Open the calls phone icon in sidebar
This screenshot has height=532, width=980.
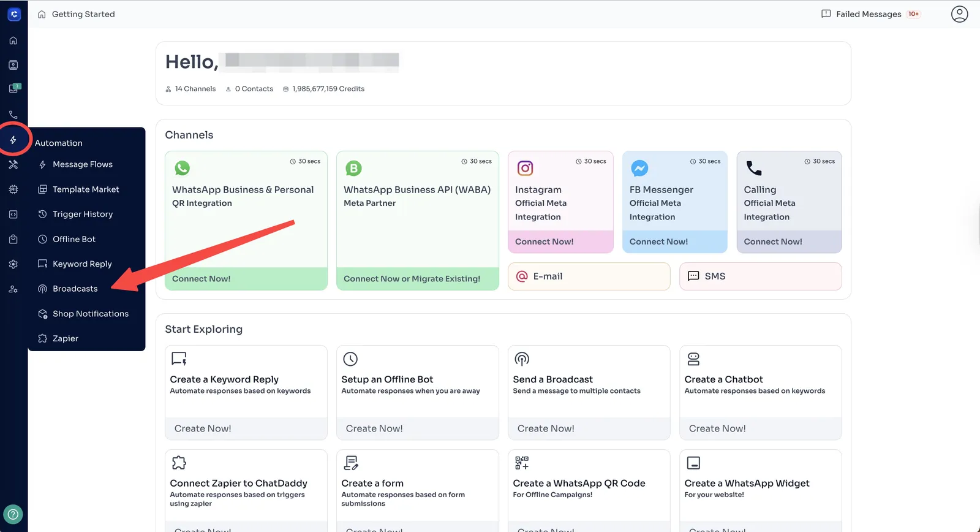pyautogui.click(x=13, y=115)
